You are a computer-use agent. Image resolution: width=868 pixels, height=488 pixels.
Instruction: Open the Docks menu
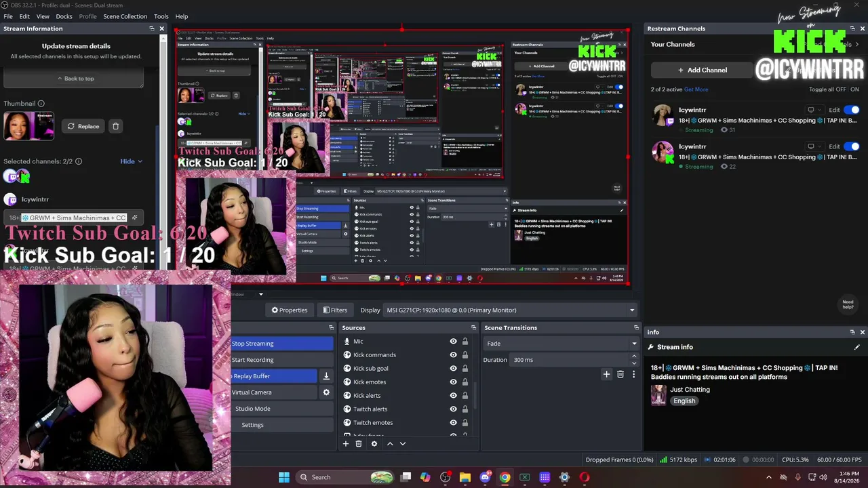64,16
